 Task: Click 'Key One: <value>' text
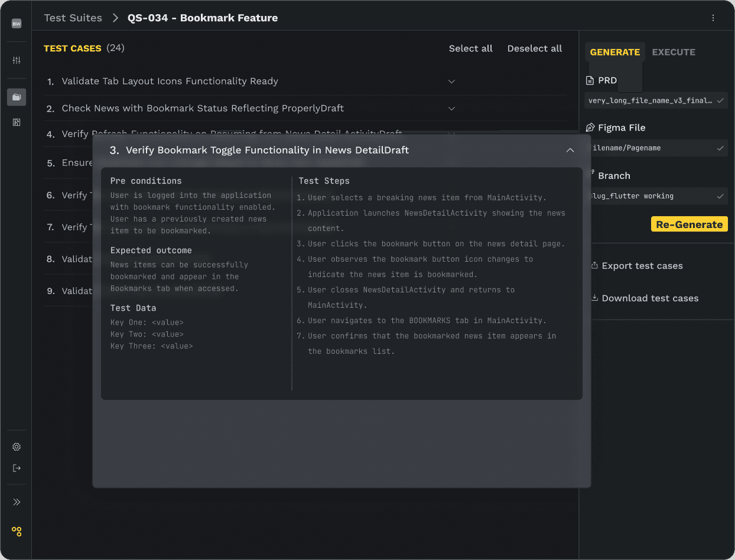coord(147,323)
